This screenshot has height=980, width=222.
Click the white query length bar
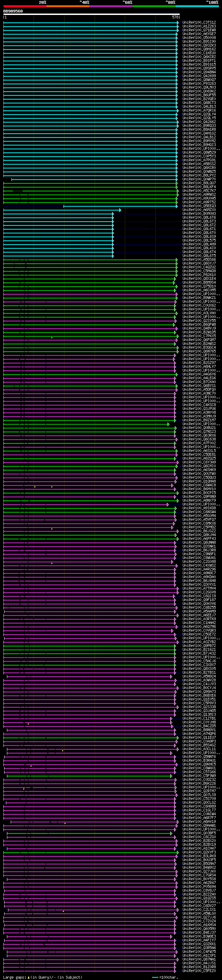(x=92, y=14)
